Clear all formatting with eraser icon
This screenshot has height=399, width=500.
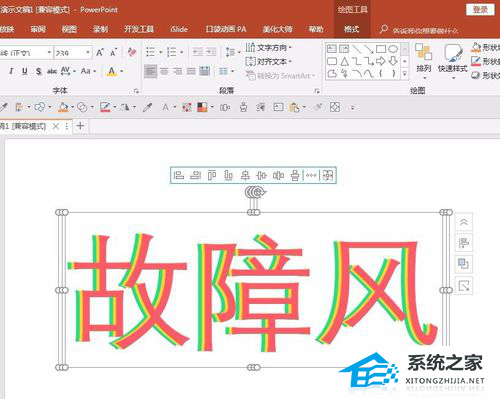[x=132, y=52]
